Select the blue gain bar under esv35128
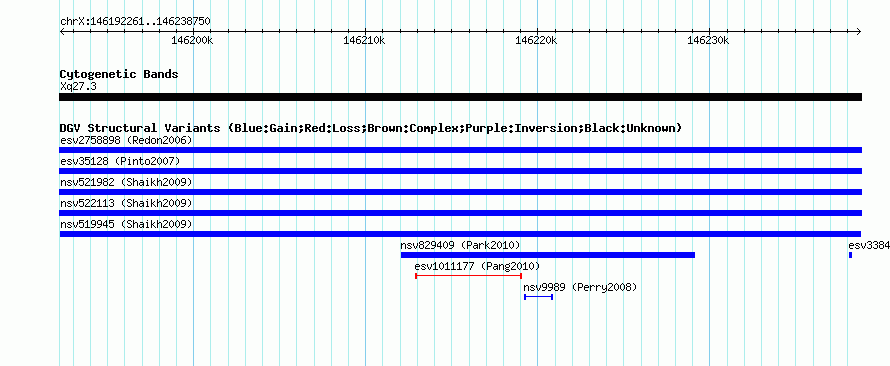The image size is (890, 366). click(460, 171)
